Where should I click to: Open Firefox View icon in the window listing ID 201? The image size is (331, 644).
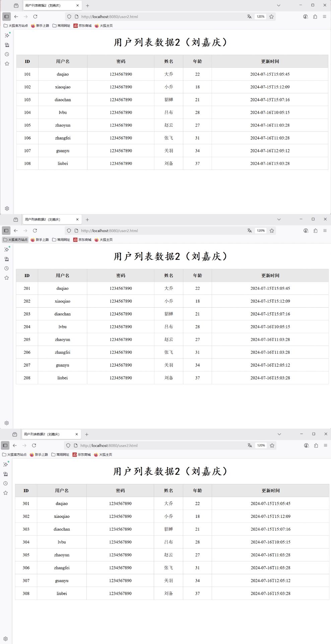16,220
